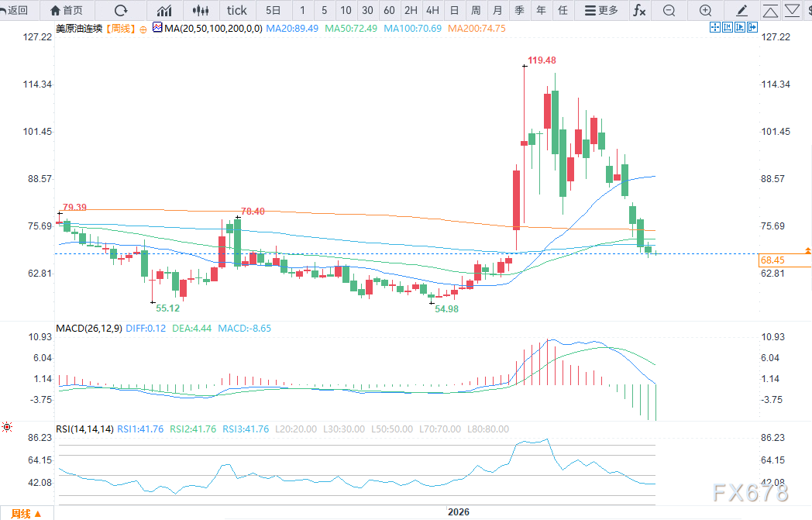
Task: Click the RSI2:41.76 value
Action: click(193, 429)
